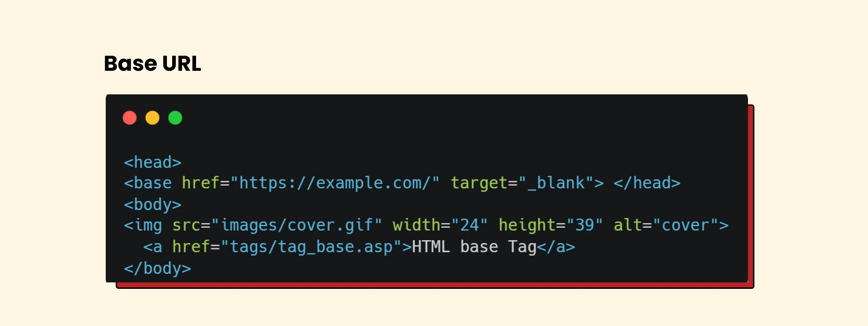Click the HTML base Tag link text
The image size is (868, 326).
pyautogui.click(x=474, y=247)
